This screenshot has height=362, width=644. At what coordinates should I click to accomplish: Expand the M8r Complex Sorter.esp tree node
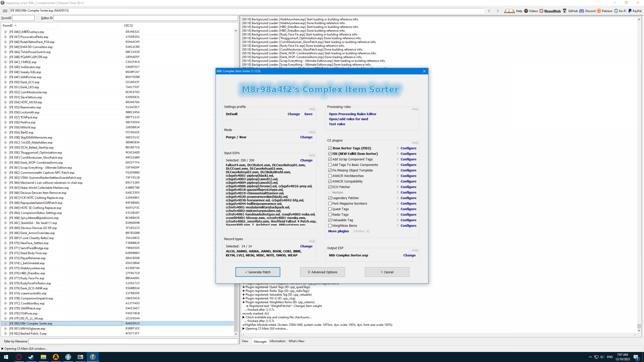[x=5, y=324]
